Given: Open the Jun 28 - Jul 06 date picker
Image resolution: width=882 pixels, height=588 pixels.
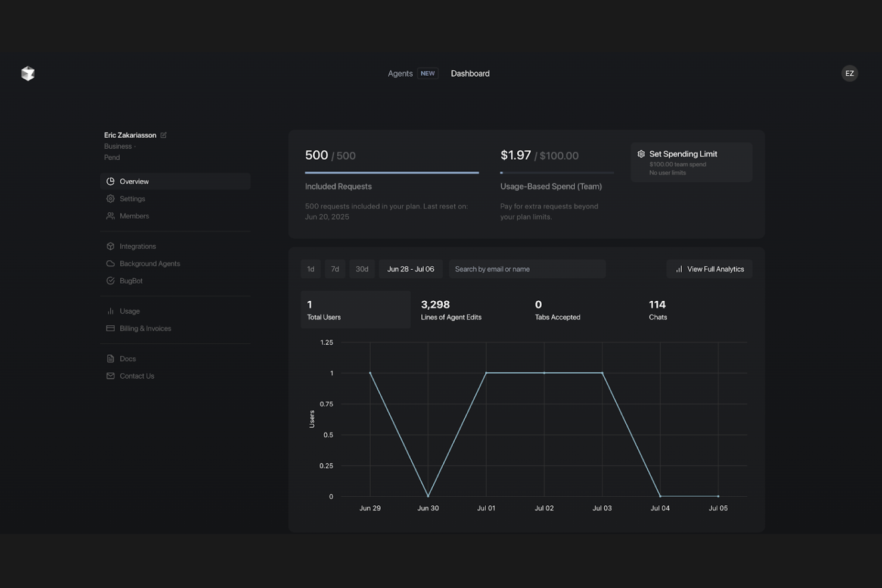Looking at the screenshot, I should (411, 269).
